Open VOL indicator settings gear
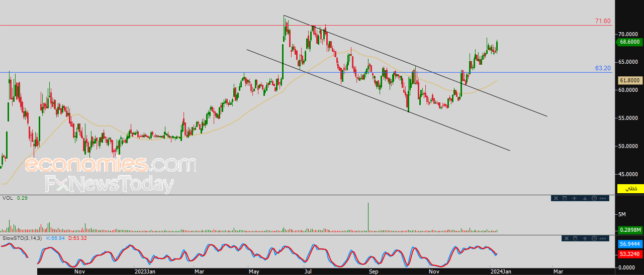The height and width of the screenshot is (275, 644). tap(594, 198)
